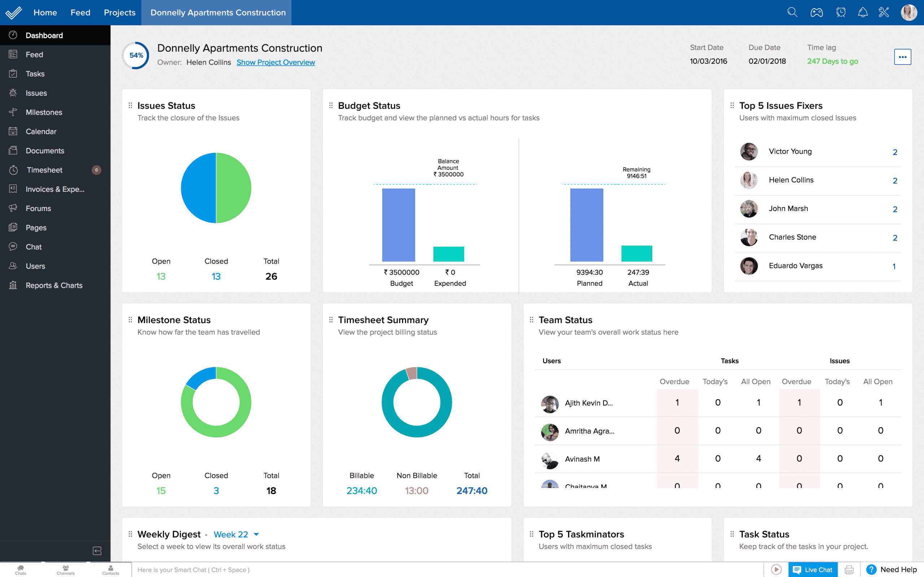Select the Reports & Charts sidebar icon
Viewport: 924px width, 577px height.
click(14, 285)
